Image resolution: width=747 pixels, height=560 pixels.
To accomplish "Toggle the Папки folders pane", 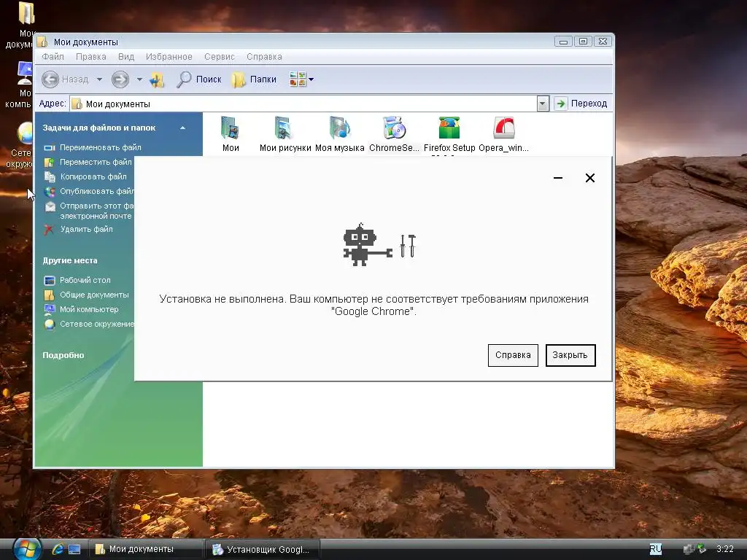I will tap(255, 79).
